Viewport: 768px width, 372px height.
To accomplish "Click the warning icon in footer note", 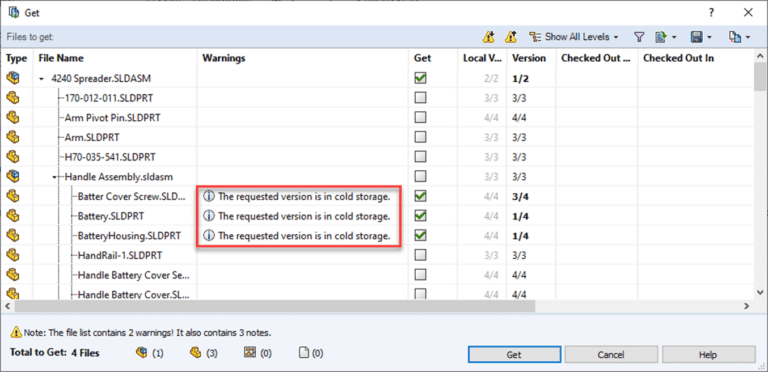I will 16,333.
